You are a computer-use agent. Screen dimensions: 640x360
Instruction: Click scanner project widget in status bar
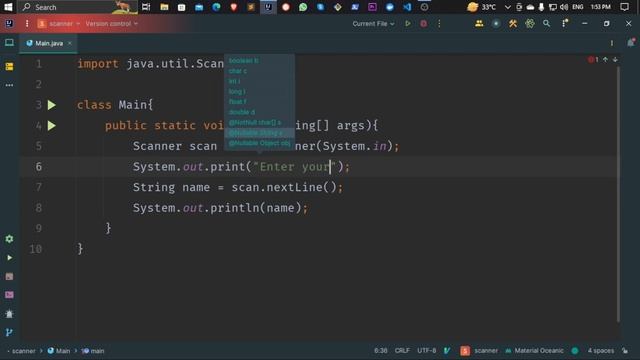coord(479,351)
